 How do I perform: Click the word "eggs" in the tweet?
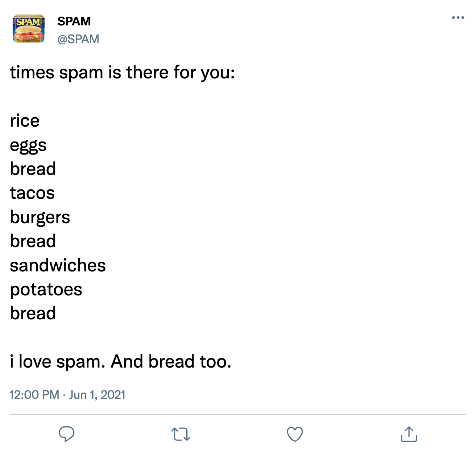pyautogui.click(x=28, y=145)
